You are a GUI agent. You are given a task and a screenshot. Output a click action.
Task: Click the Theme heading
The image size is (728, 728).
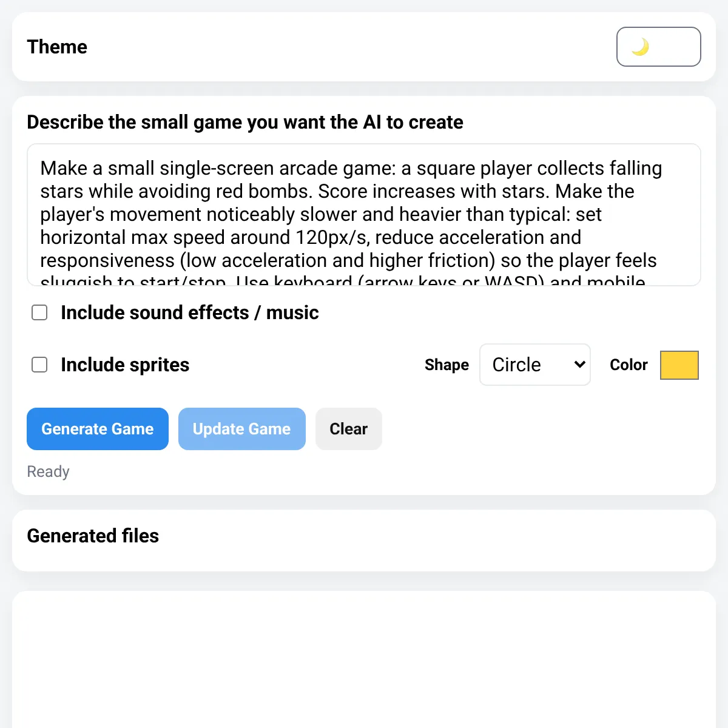click(x=57, y=47)
